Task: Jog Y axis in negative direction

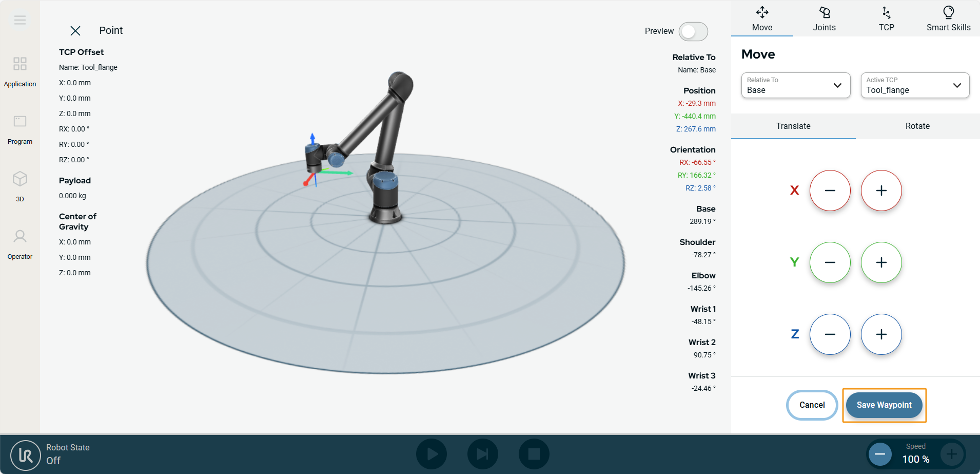Action: coord(830,262)
